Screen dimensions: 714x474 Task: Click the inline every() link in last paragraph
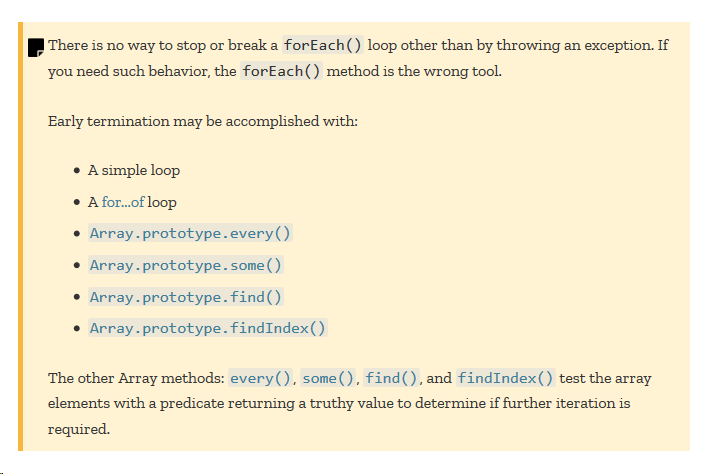tap(260, 378)
